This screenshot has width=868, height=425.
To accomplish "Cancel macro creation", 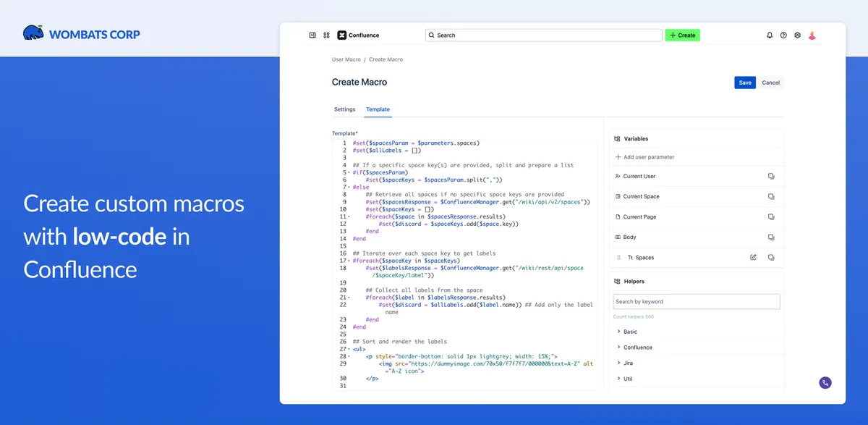I will [771, 83].
